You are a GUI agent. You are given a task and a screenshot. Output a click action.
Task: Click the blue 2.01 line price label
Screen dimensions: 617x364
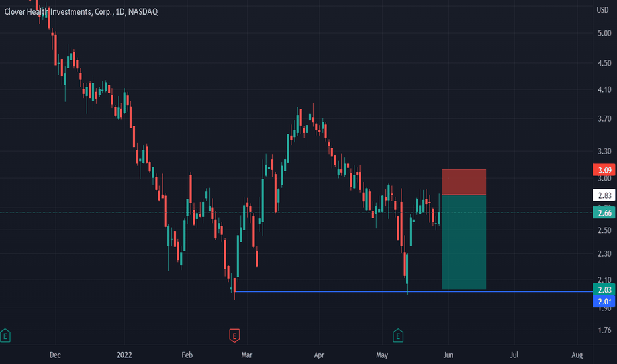[x=604, y=301]
